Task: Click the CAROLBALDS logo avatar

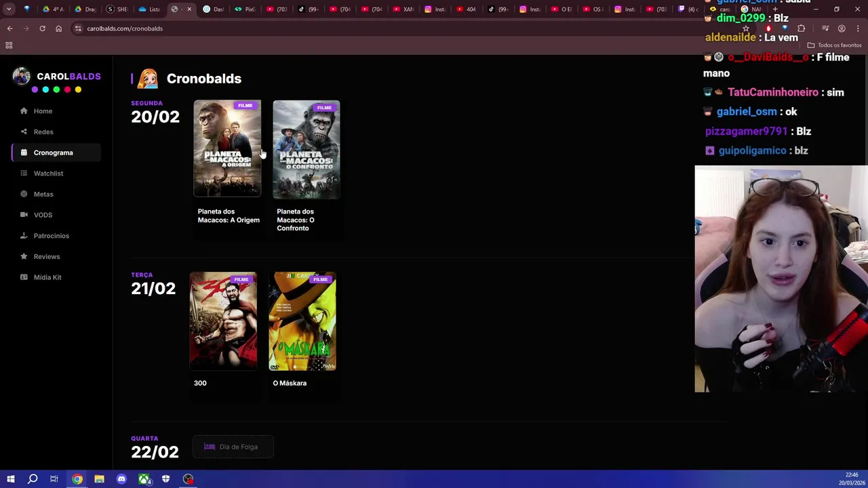Action: pos(22,77)
